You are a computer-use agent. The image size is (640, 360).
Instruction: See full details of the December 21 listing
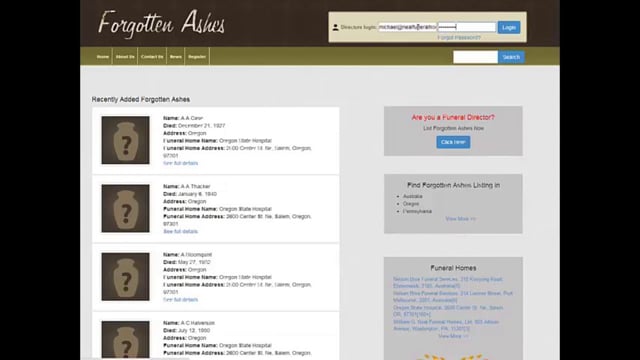(180, 163)
